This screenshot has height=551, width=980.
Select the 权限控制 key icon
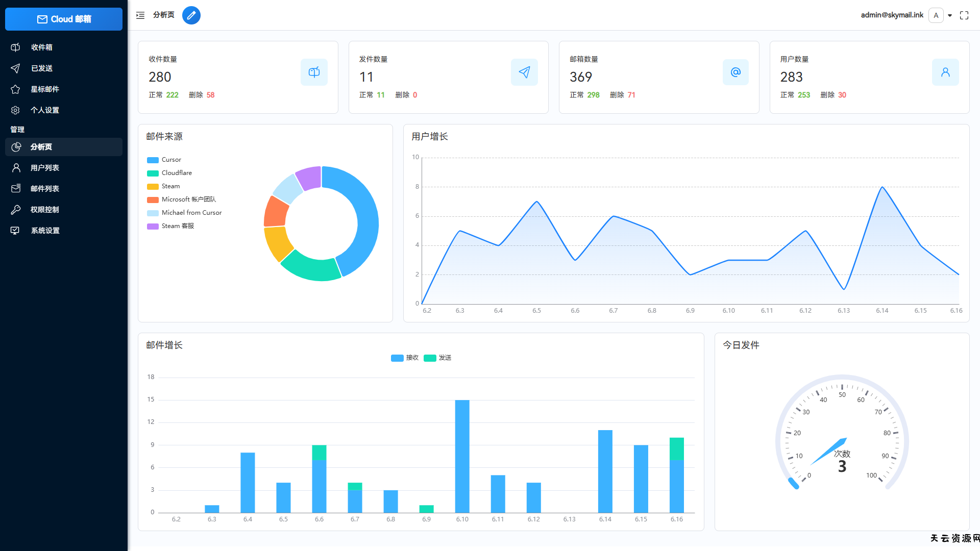(15, 209)
